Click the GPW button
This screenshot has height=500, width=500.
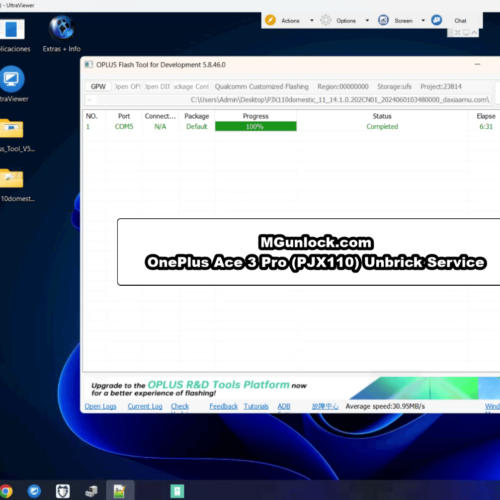[98, 87]
